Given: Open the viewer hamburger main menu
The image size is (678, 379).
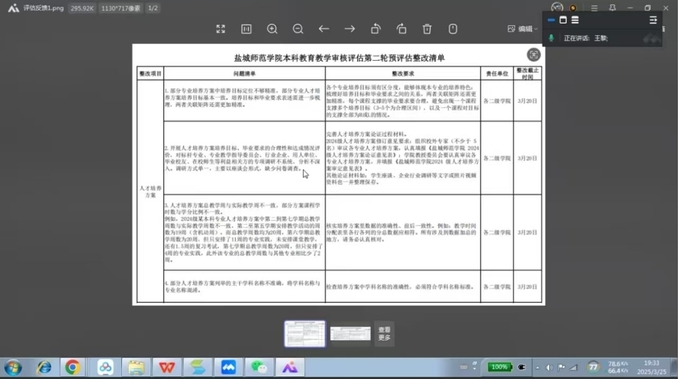Looking at the screenshot, I should pos(594,8).
